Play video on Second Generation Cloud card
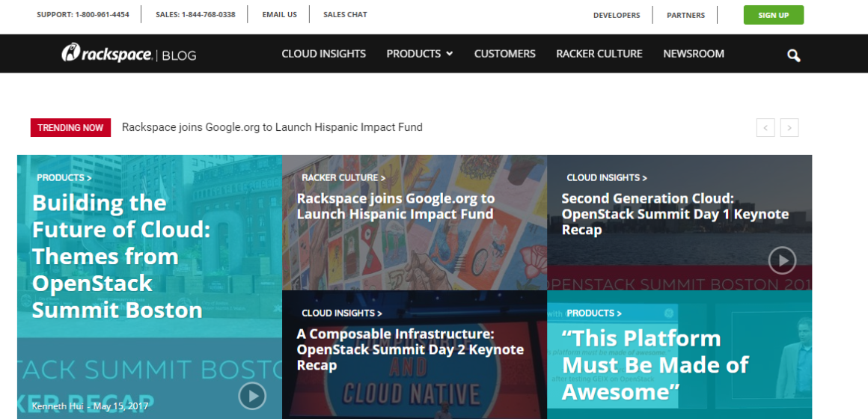The image size is (868, 419). (x=782, y=260)
